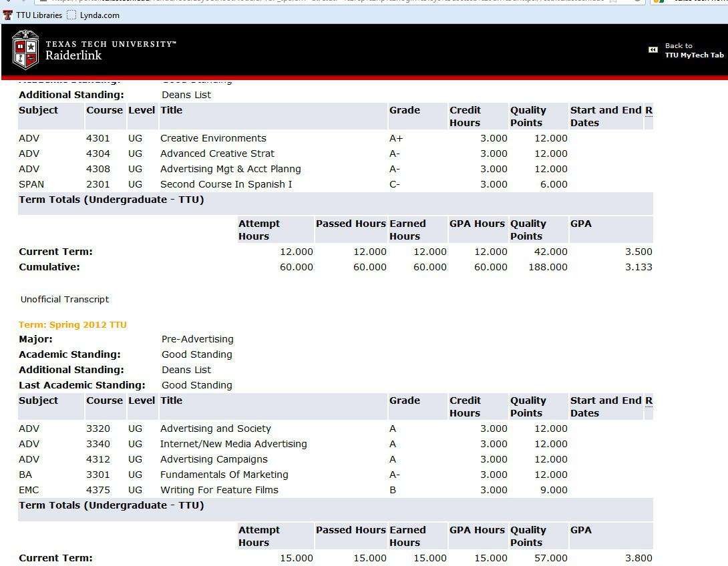Click the browser address bar URL
Viewport: 728px width, 566px height.
tap(334, 1)
